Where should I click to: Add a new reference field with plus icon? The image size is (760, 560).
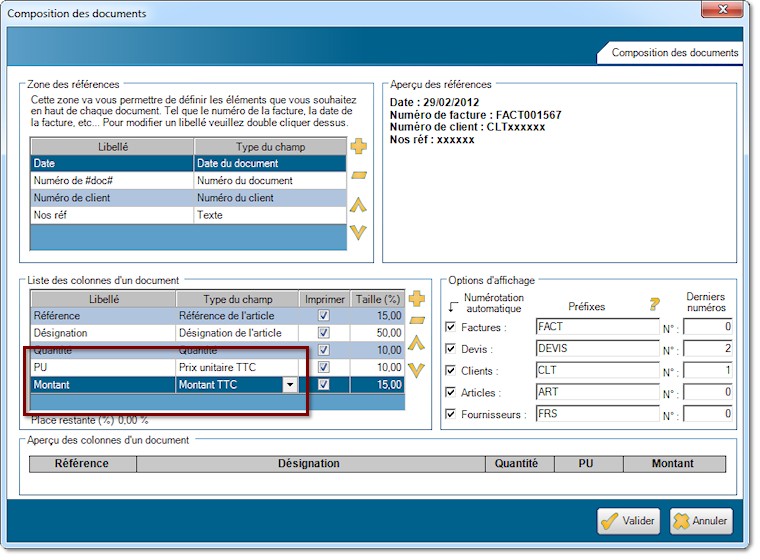359,146
